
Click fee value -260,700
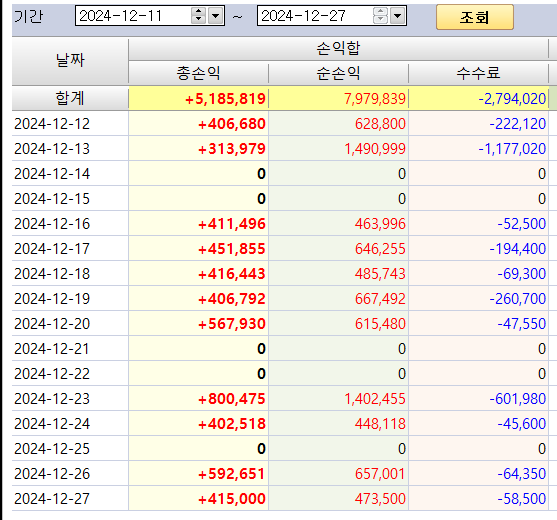518,299
